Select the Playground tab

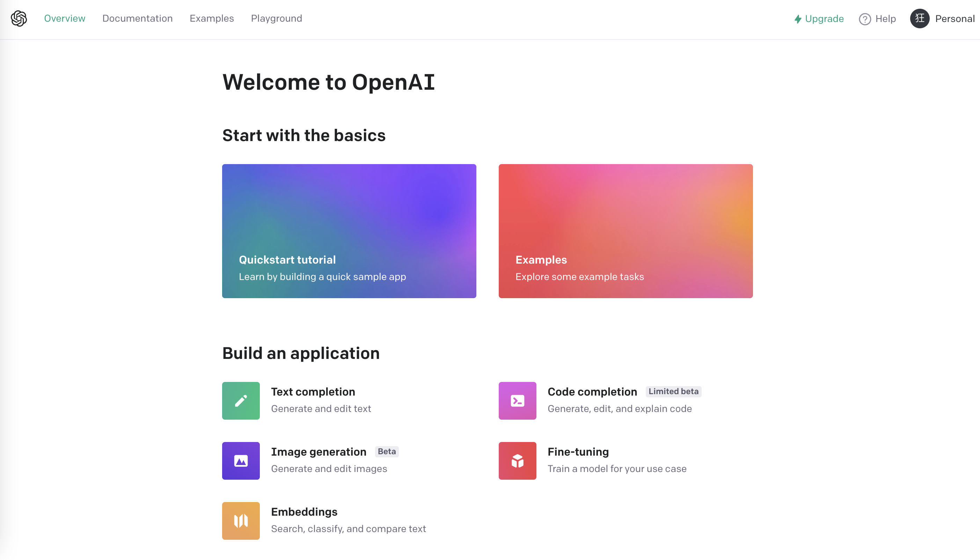point(277,18)
